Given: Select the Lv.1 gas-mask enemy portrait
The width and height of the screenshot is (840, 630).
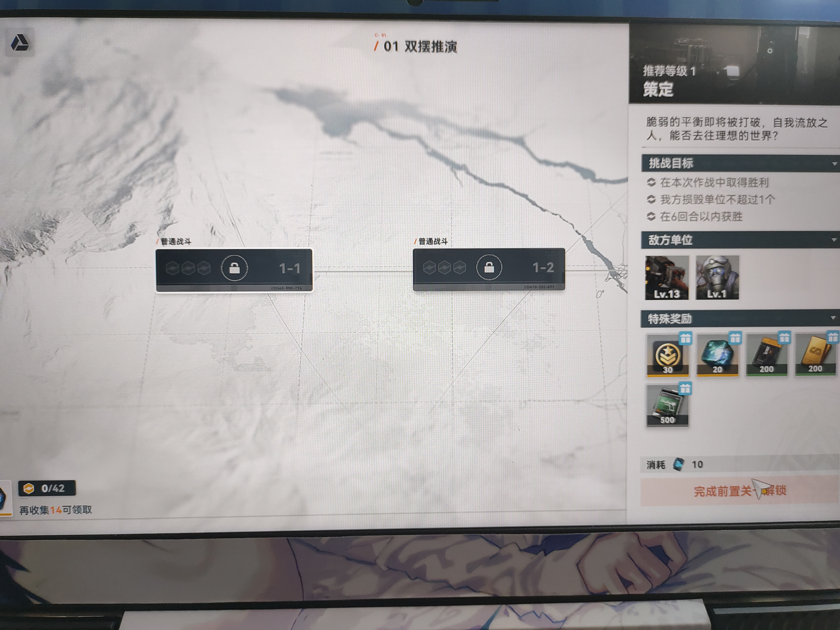Looking at the screenshot, I should pos(717,277).
